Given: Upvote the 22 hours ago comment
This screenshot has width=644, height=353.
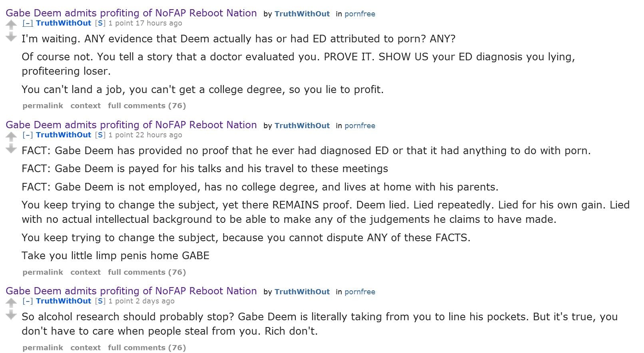Looking at the screenshot, I should 11,137.
